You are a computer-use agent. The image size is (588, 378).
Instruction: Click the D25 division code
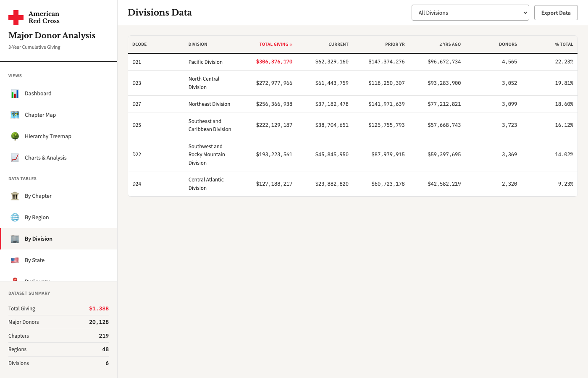(x=136, y=125)
